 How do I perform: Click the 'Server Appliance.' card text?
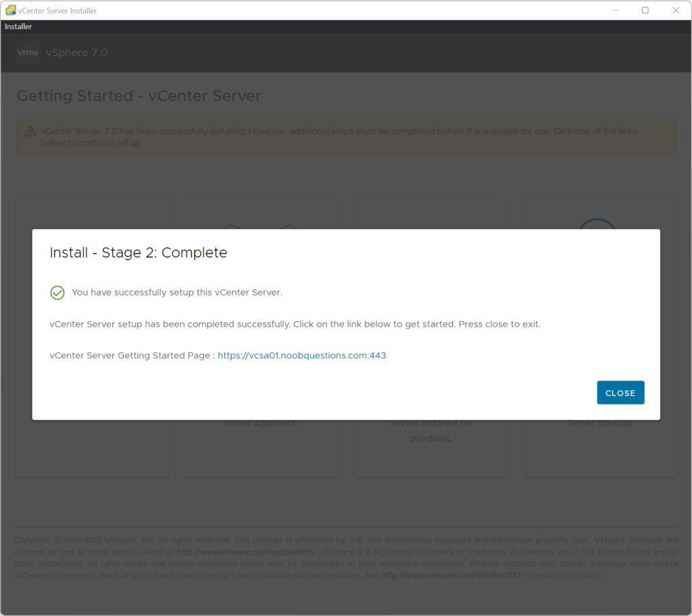[262, 423]
